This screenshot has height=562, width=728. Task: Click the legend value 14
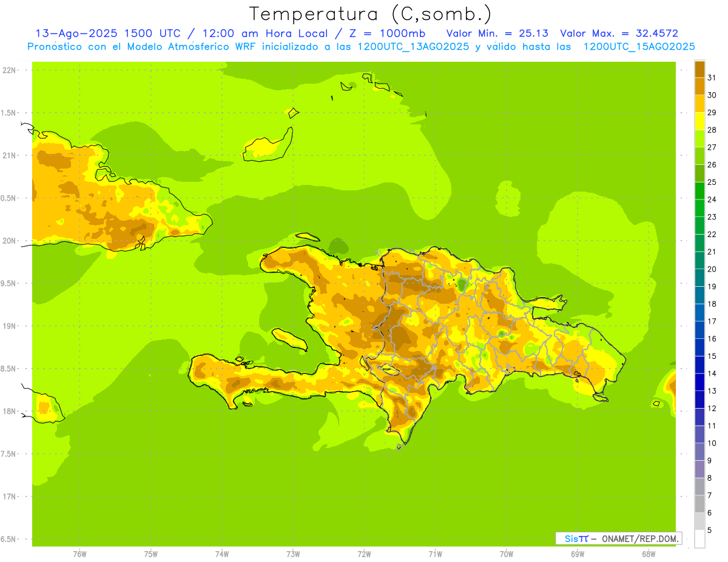[x=712, y=373]
